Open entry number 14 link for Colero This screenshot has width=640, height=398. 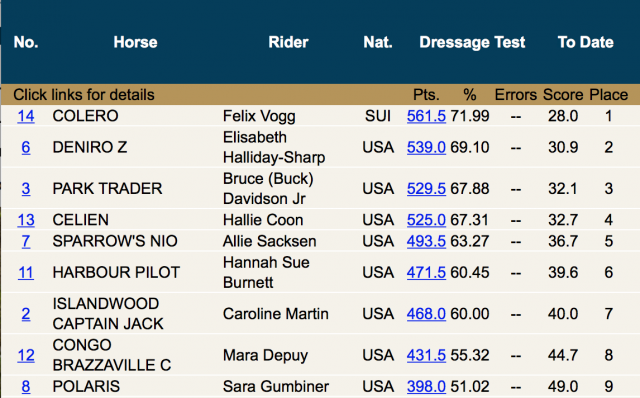point(26,116)
